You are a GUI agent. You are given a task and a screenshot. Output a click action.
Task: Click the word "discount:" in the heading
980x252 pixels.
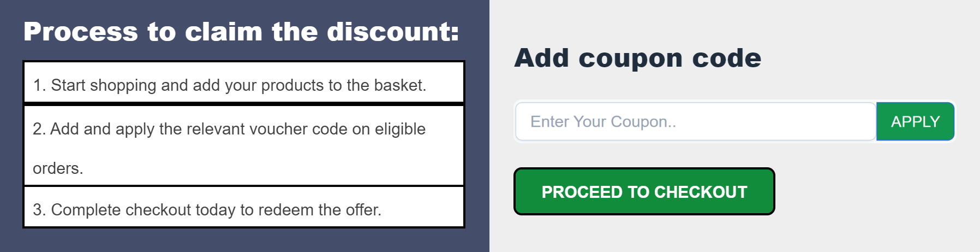393,32
